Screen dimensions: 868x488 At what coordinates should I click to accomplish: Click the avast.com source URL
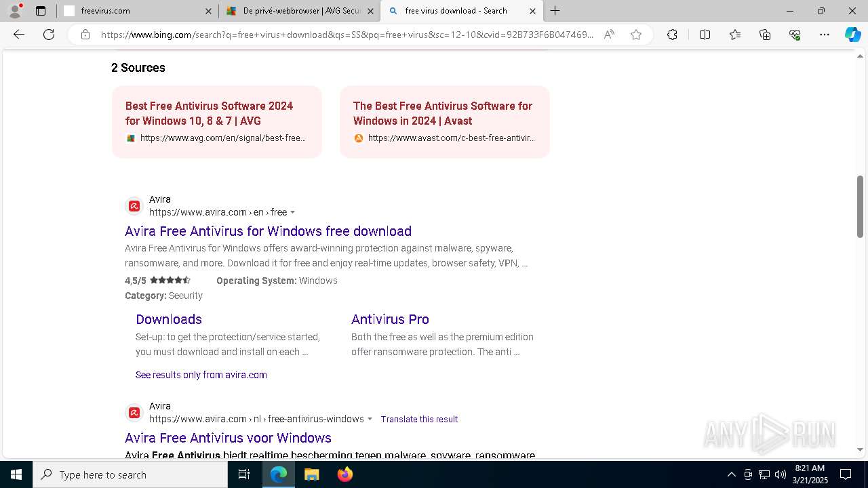[x=452, y=138]
